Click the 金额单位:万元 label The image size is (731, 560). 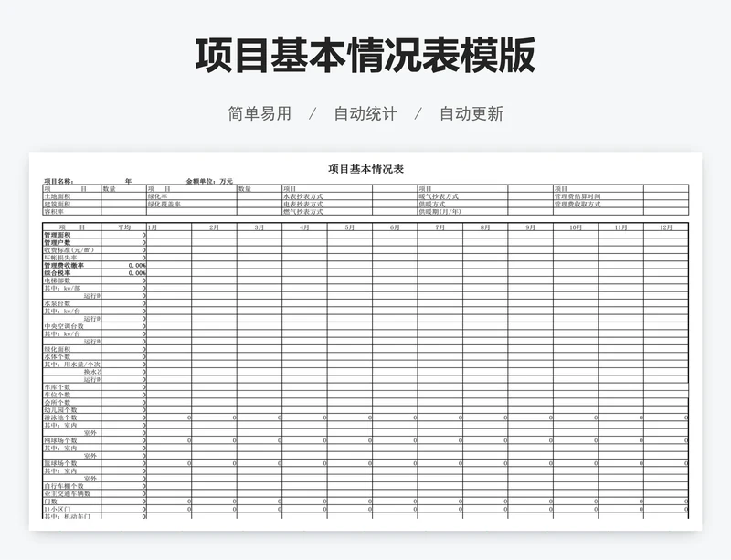(209, 181)
